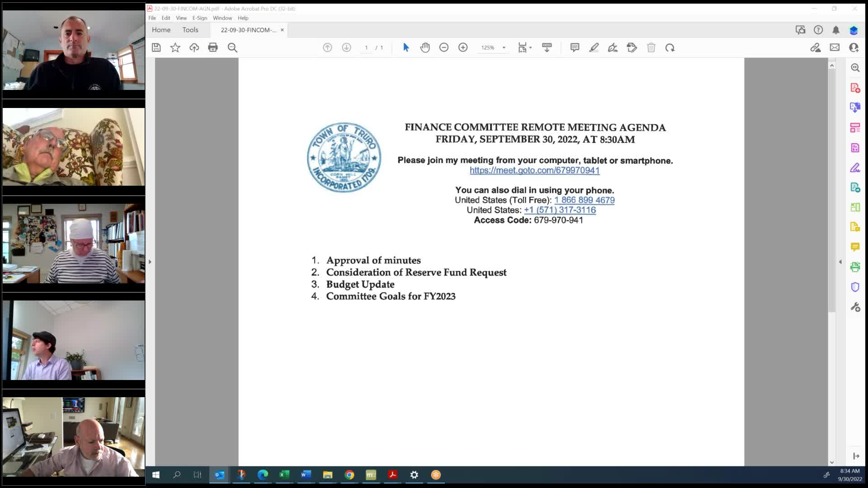Viewport: 868px width, 488px height.
Task: Open the Protect tool in the sidebar
Action: [855, 287]
